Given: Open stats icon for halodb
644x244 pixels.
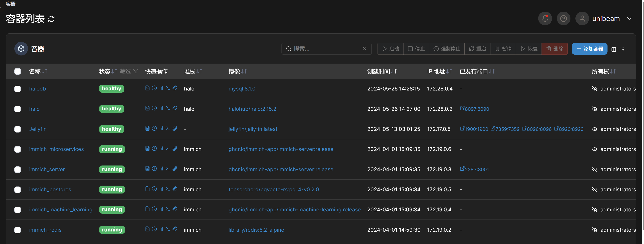Looking at the screenshot, I should (x=161, y=88).
